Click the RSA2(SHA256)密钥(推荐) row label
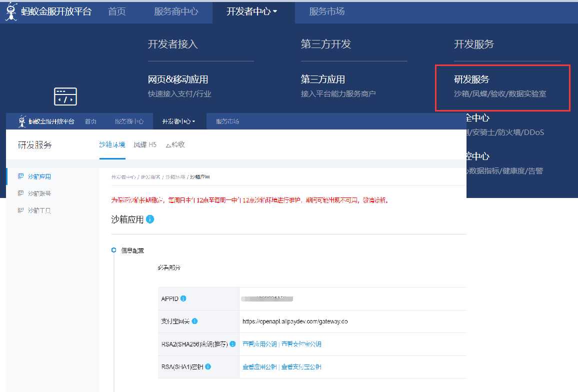 click(194, 344)
